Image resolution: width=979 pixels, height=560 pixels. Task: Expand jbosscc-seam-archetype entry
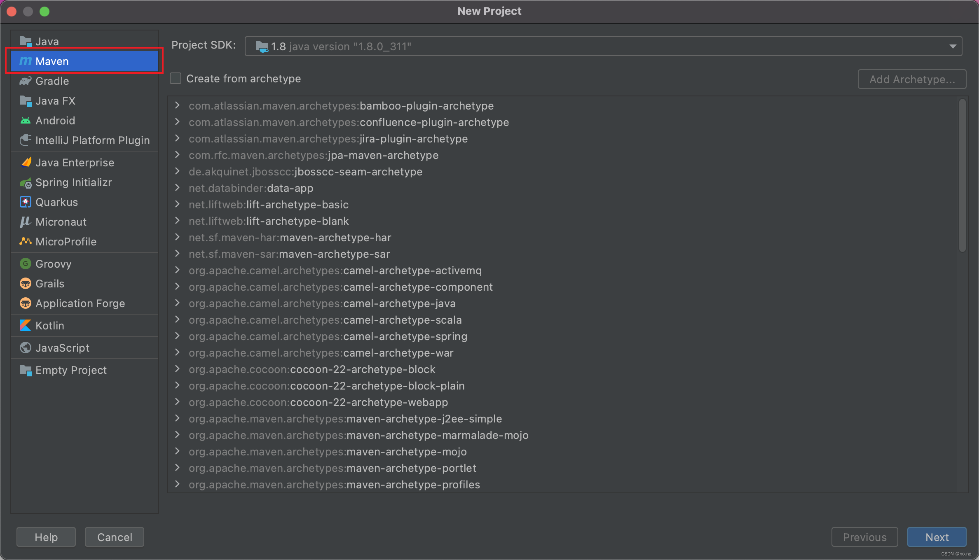tap(177, 171)
